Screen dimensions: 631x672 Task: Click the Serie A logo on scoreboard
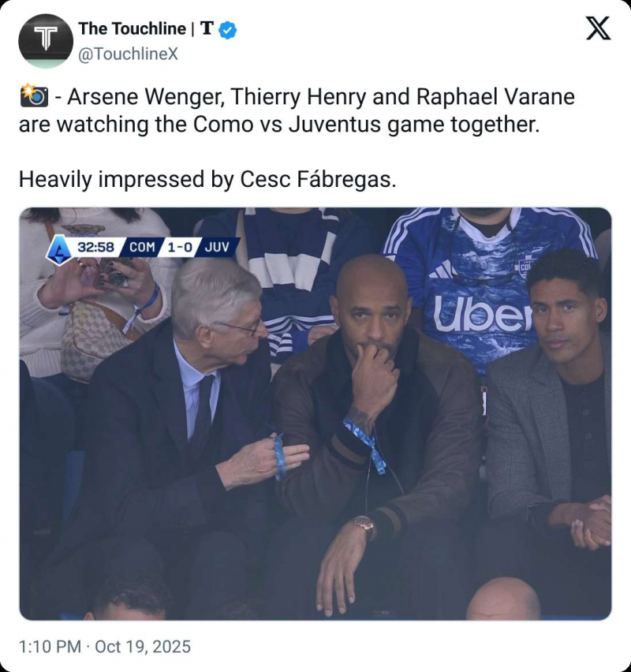coord(58,248)
